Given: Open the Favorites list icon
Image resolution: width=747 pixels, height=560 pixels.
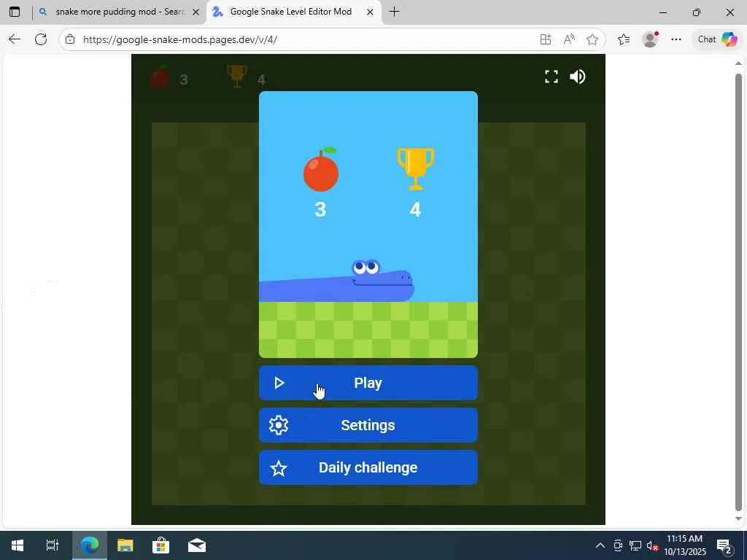Looking at the screenshot, I should pyautogui.click(x=624, y=39).
